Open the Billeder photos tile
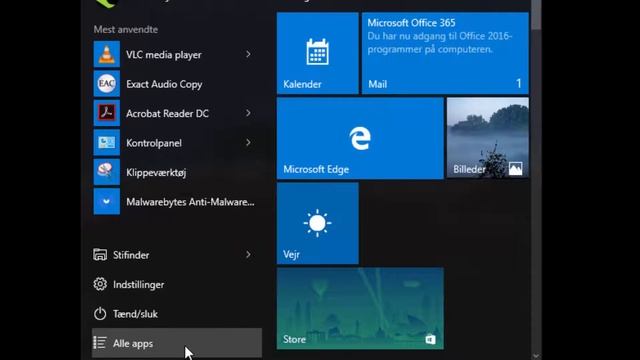The width and height of the screenshot is (640, 360). [x=488, y=138]
